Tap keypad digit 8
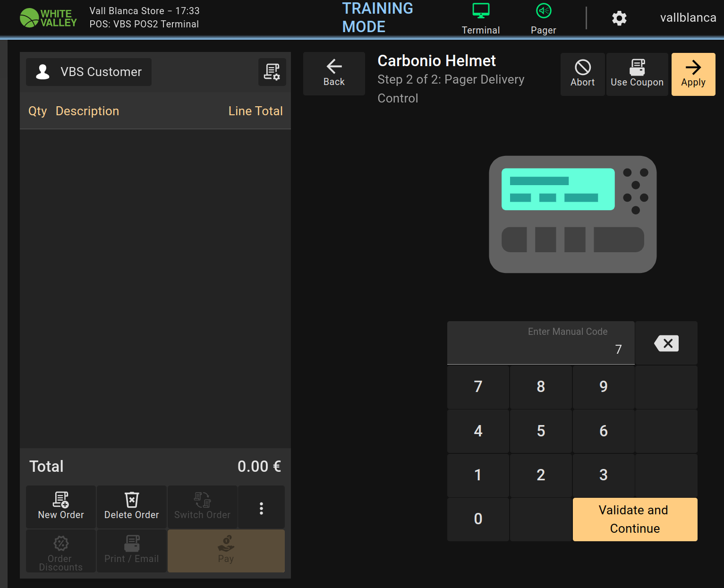Screen dimensions: 724x588 click(x=541, y=387)
